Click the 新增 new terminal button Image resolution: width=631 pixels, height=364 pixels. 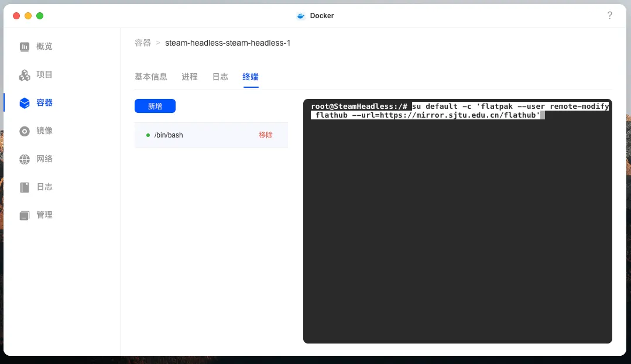point(155,106)
